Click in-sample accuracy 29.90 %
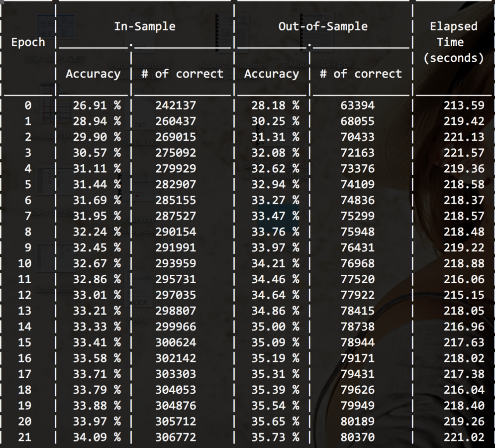The height and width of the screenshot is (448, 495). (97, 137)
